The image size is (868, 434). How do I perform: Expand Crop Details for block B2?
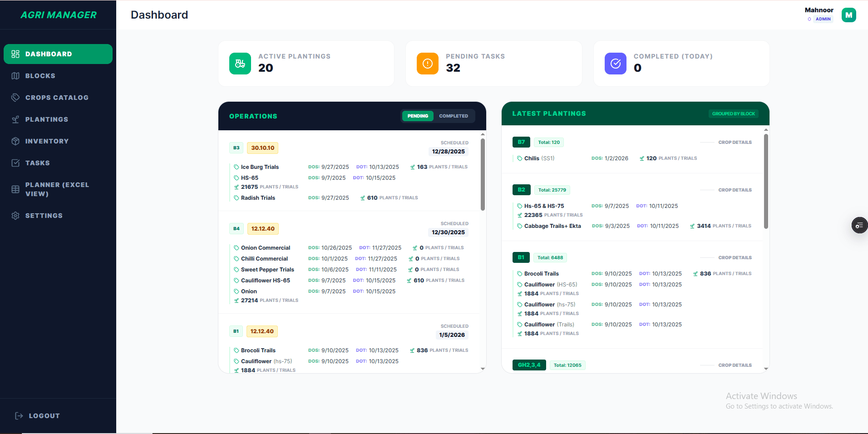[735, 190]
